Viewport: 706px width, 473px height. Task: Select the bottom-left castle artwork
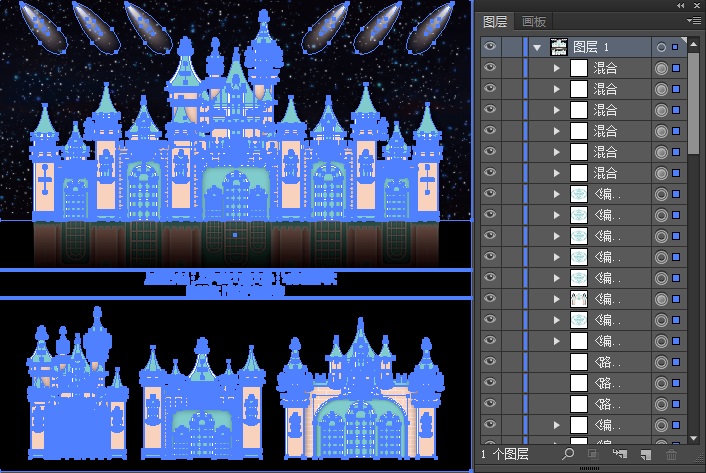(x=77, y=383)
